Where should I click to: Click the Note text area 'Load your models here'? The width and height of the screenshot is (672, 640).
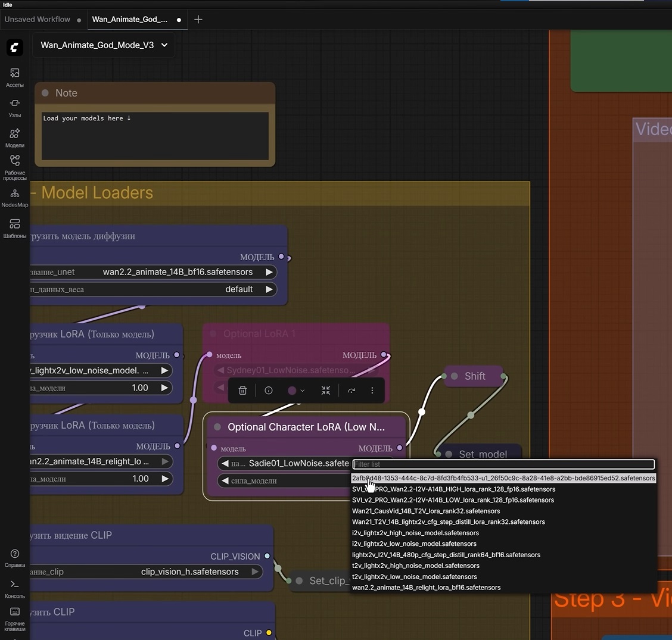[x=155, y=135]
